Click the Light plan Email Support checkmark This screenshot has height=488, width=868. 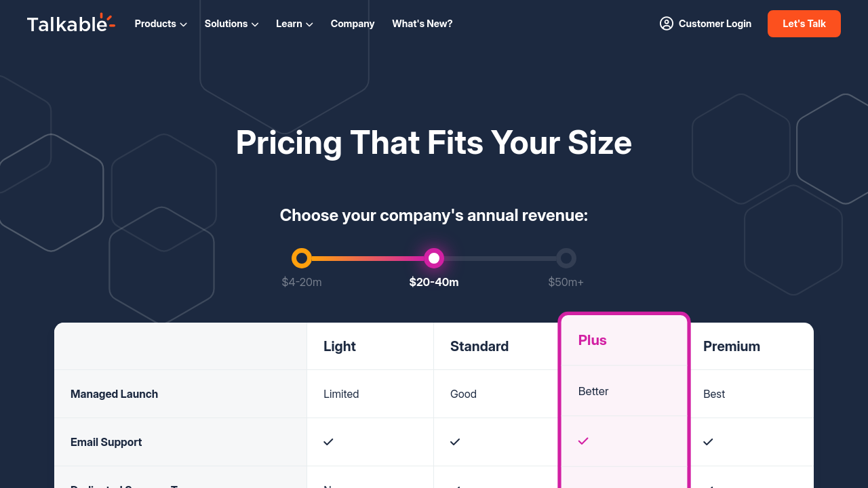pos(328,442)
